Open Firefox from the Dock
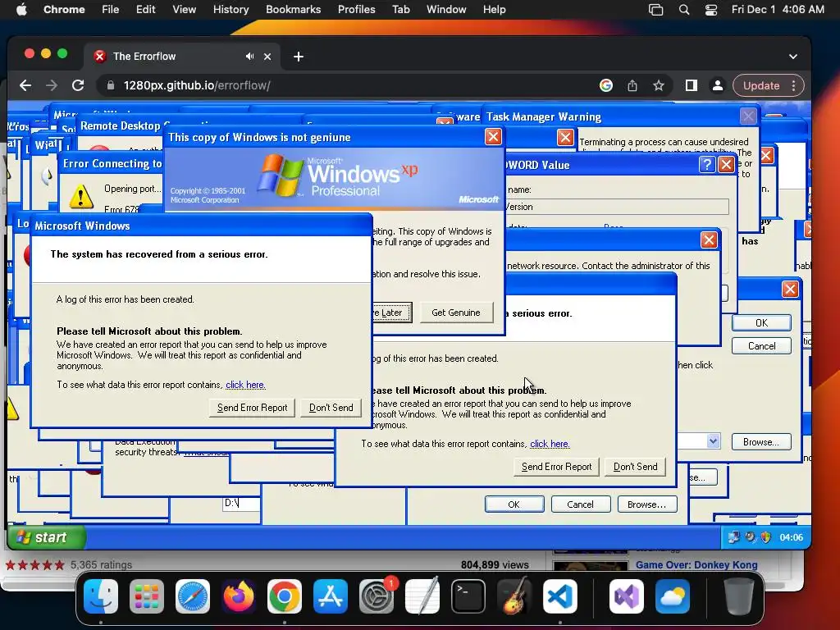Screen dimensions: 840x630 tap(239, 596)
